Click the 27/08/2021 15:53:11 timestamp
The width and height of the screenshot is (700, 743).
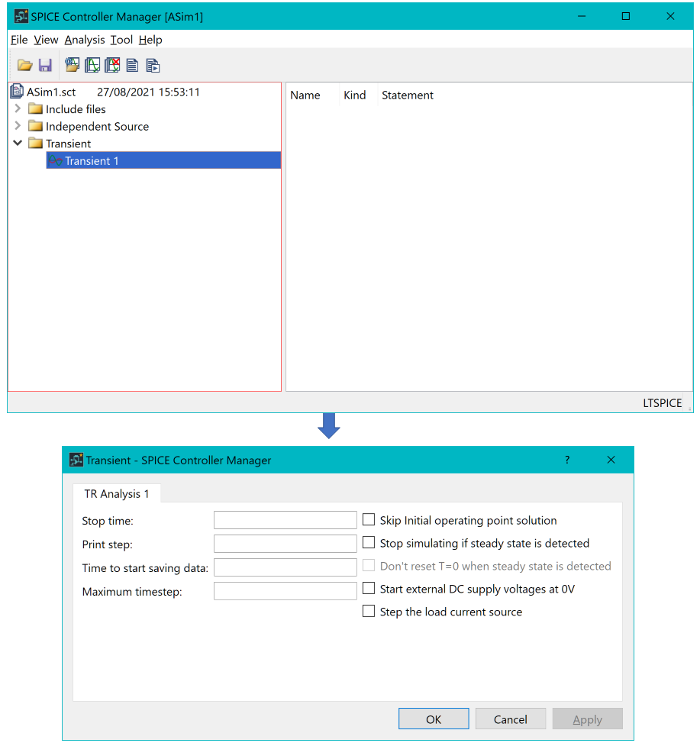[148, 92]
